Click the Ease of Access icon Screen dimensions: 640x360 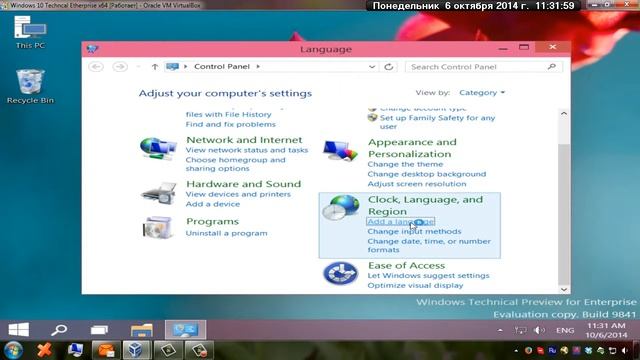(340, 273)
